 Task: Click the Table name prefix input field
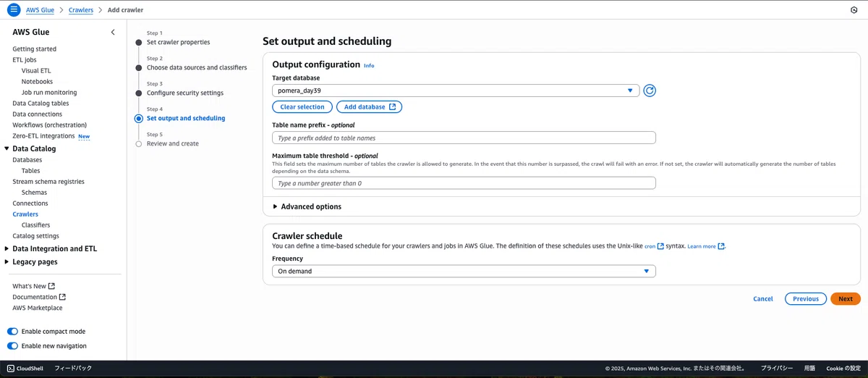point(464,138)
